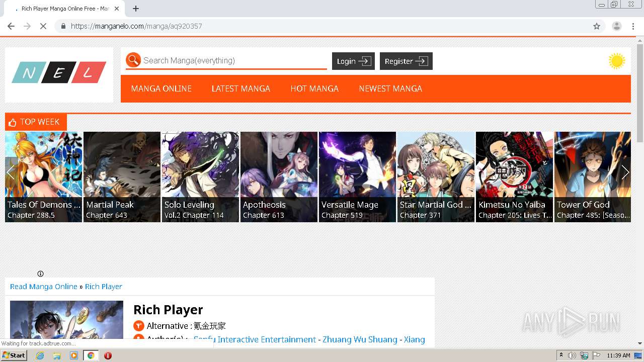Click the scrollbar down arrow
The width and height of the screenshot is (644, 362).
pyautogui.click(x=640, y=343)
